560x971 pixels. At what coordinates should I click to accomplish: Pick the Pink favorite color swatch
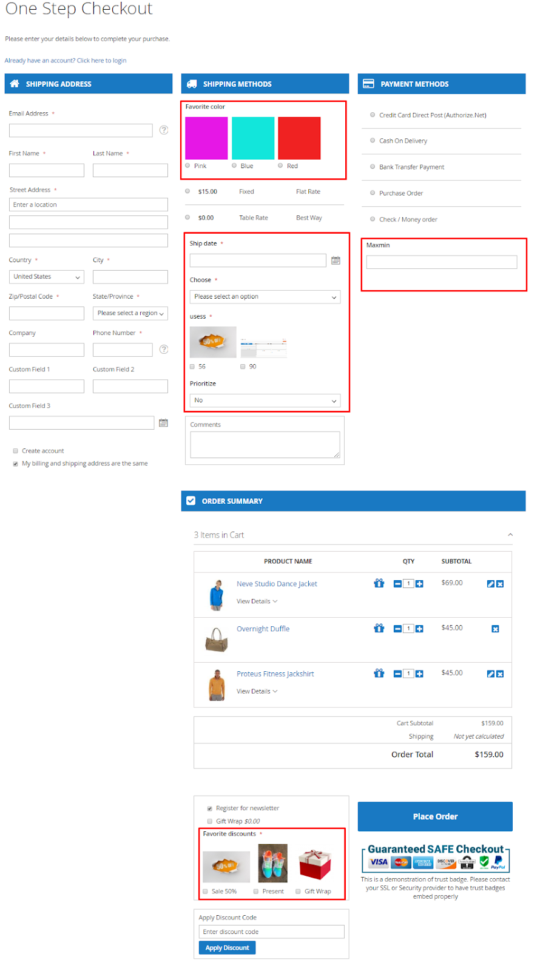pos(206,138)
